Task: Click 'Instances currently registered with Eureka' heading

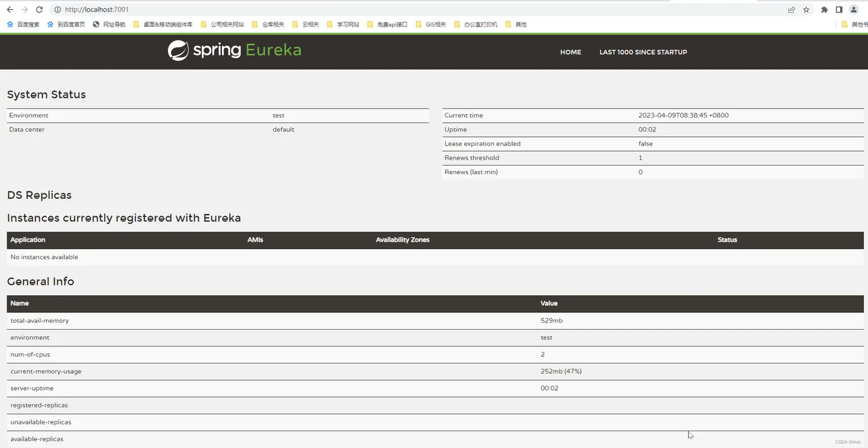Action: (x=124, y=218)
